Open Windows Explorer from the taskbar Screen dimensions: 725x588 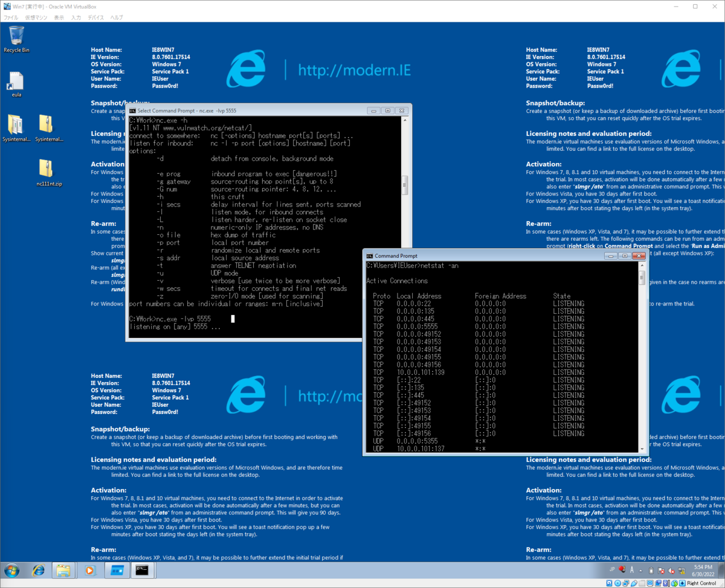pos(64,570)
